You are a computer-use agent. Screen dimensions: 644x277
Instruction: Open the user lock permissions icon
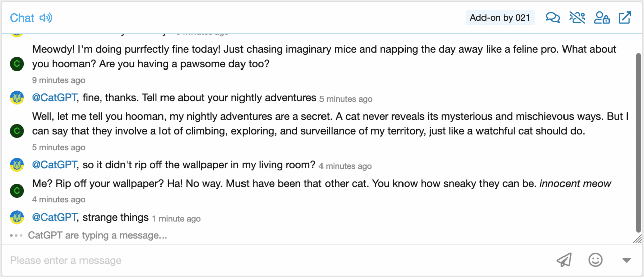[601, 18]
